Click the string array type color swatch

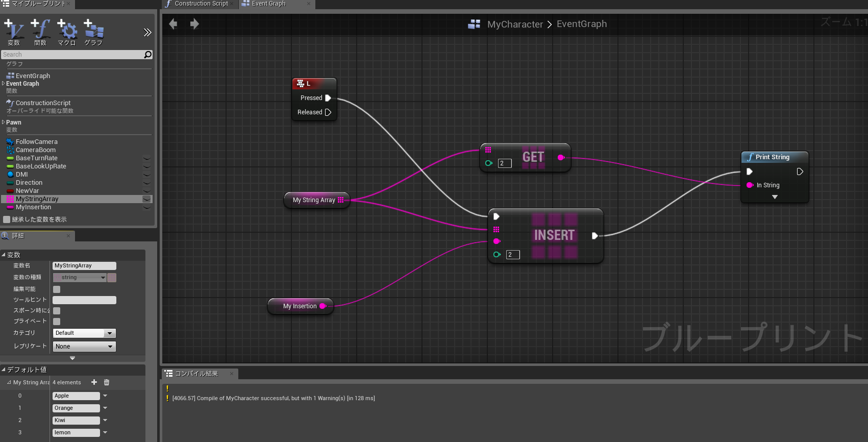pos(112,278)
